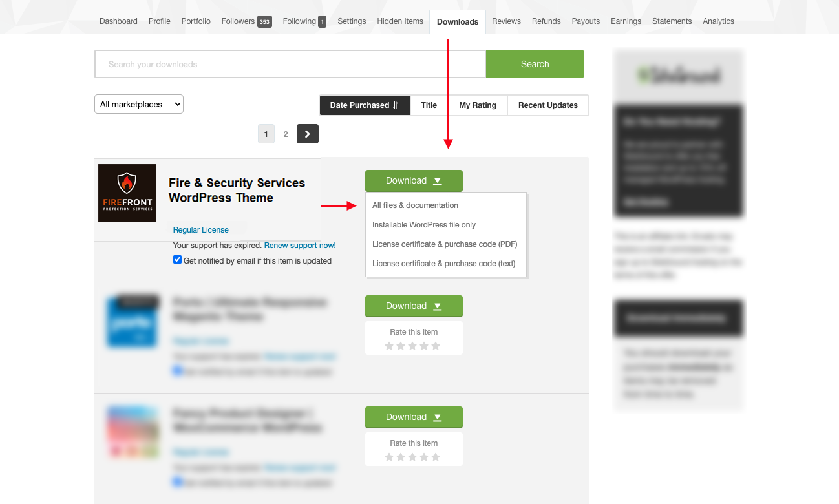Viewport: 839px width, 504px height.
Task: Toggle update notification checkbox on second item
Action: coord(178,371)
